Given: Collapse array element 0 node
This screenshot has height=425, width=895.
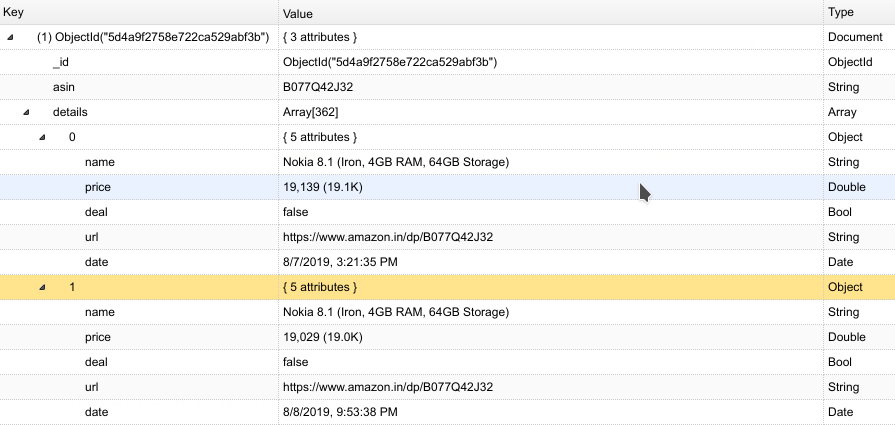Looking at the screenshot, I should [42, 137].
